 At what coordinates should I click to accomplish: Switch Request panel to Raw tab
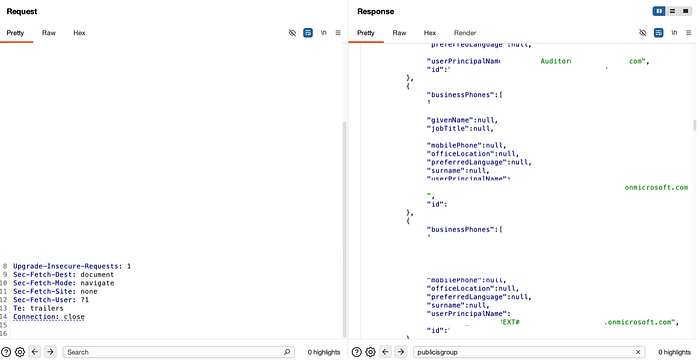(49, 33)
